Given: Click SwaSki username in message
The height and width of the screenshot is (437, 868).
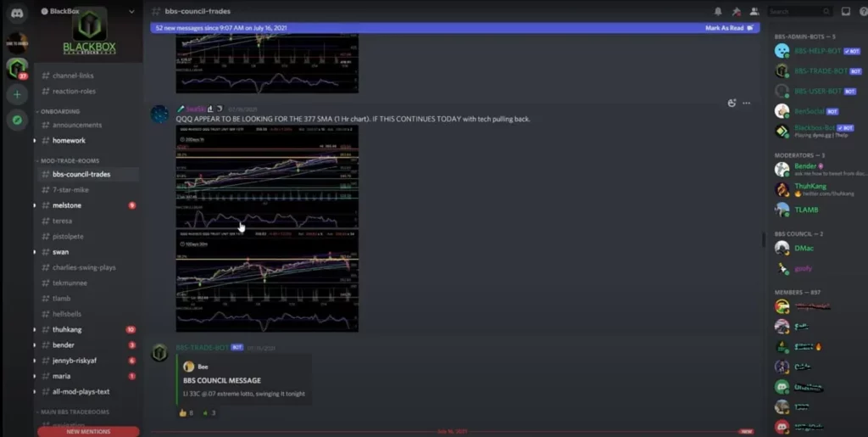Looking at the screenshot, I should 195,109.
